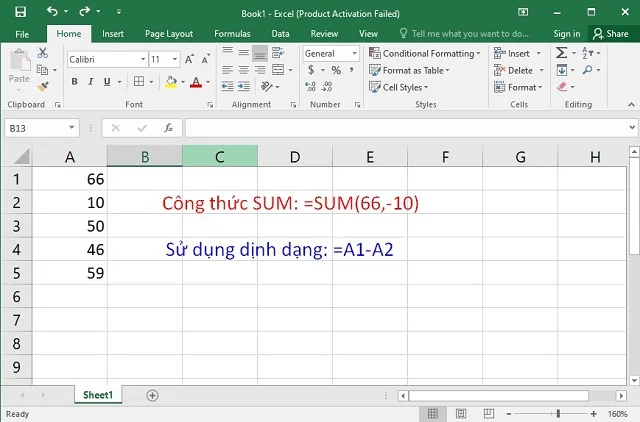Apply Comma Style format
Viewport: 640px width, 422px height.
click(351, 70)
